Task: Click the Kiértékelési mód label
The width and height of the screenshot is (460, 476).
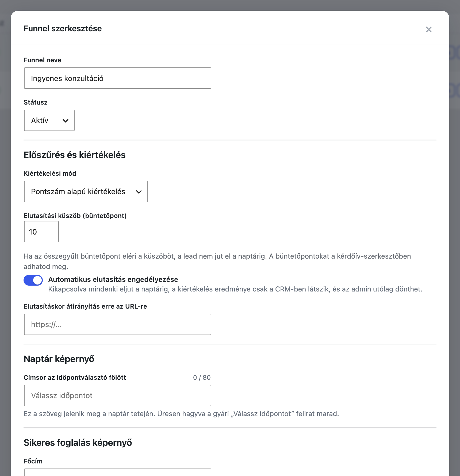Action: pos(50,174)
